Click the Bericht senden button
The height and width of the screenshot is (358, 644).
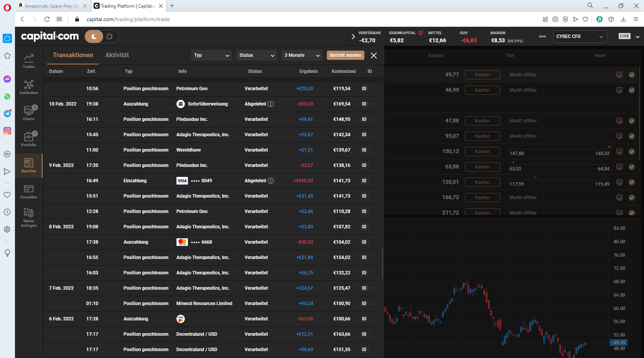[345, 55]
